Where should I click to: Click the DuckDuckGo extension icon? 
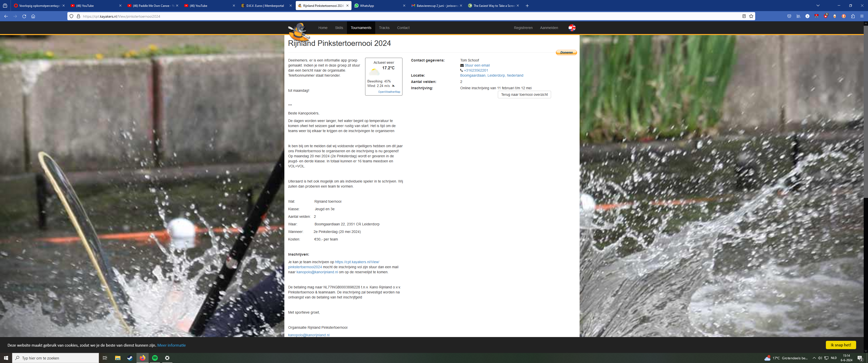click(x=844, y=16)
